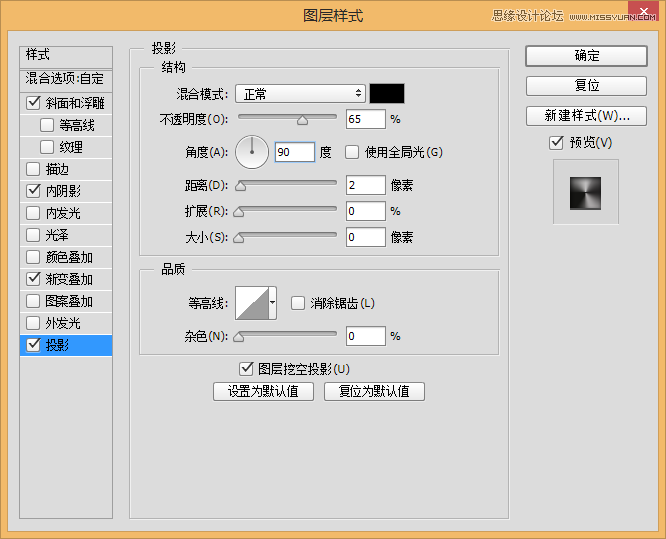Close the 图层样式 dialog

coord(644,11)
